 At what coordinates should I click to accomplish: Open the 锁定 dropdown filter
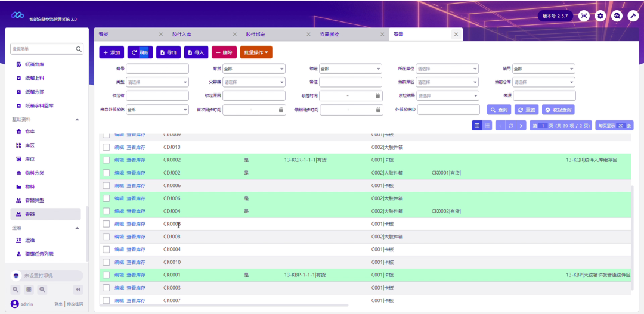point(351,69)
